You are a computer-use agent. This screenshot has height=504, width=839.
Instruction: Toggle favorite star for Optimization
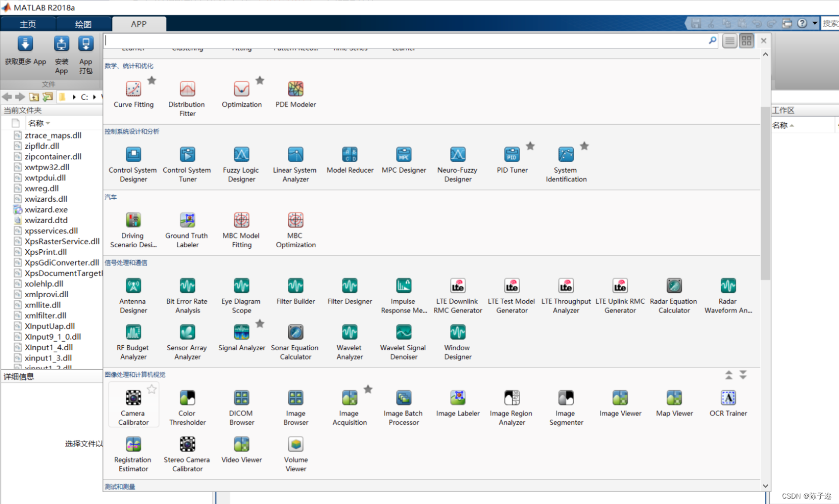coord(260,80)
